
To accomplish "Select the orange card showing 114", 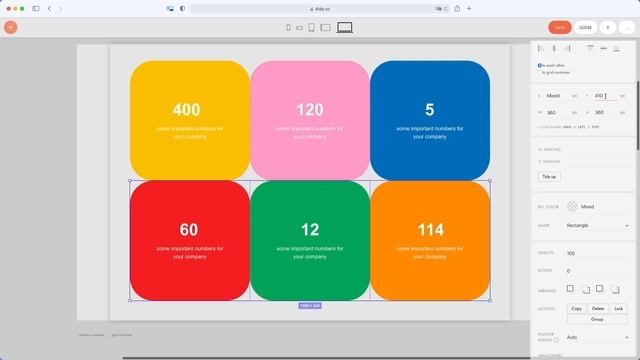I will (430, 240).
